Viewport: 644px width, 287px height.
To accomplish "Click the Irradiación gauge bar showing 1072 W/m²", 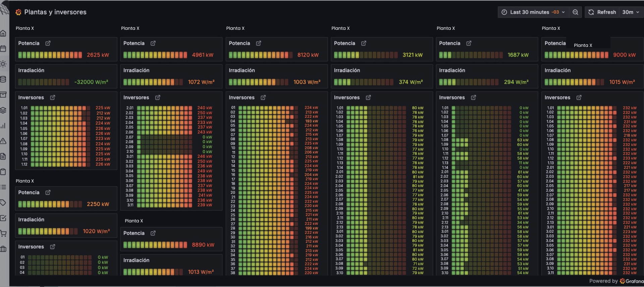I will pyautogui.click(x=153, y=82).
